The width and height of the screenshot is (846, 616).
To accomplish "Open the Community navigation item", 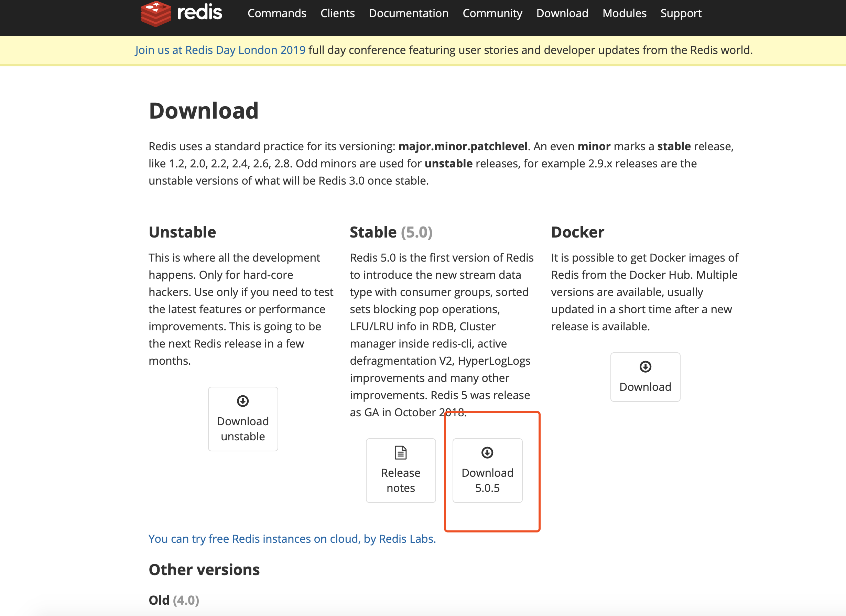I will (492, 13).
